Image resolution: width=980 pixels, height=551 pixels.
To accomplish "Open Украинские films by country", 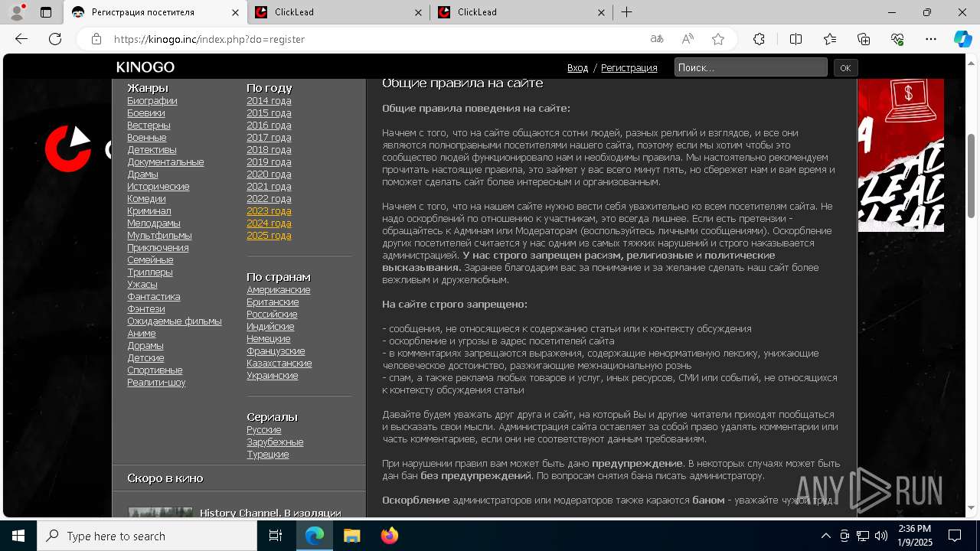I will coord(273,375).
